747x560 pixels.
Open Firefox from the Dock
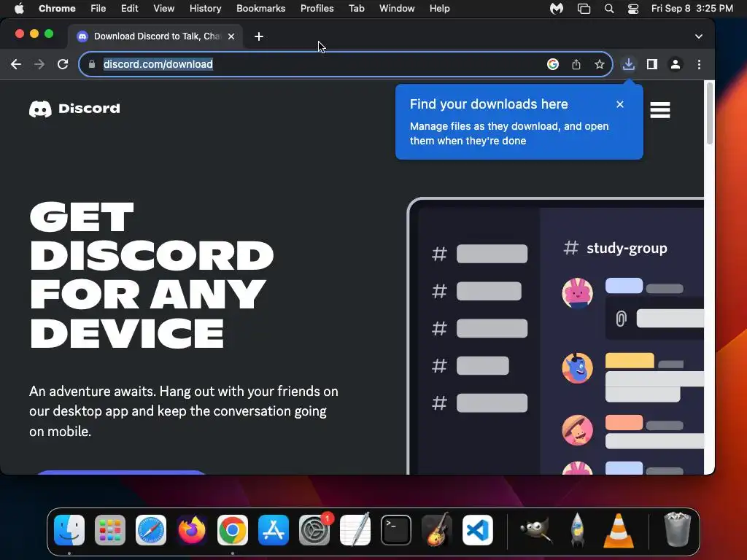192,529
